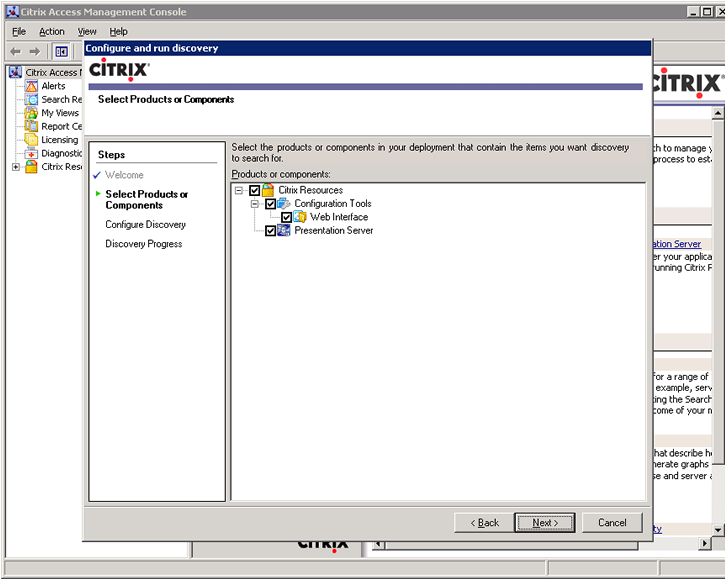This screenshot has height=579, width=725.
Task: Toggle the show/hide console tree toolbar icon
Action: point(61,51)
